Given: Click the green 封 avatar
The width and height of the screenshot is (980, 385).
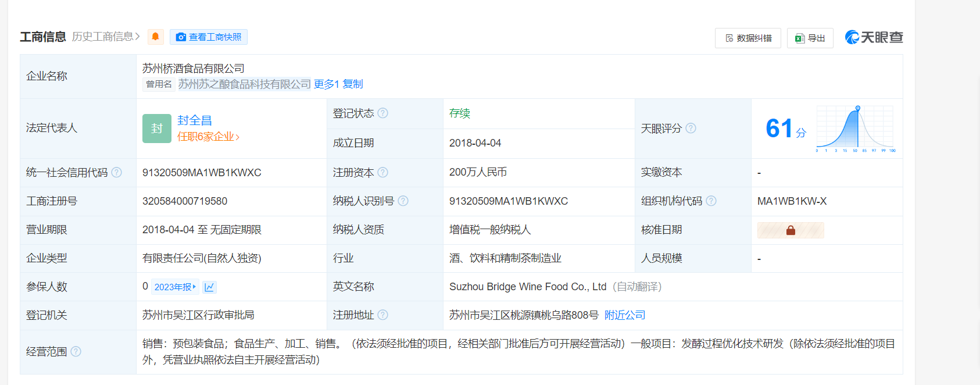Looking at the screenshot, I should (x=157, y=129).
